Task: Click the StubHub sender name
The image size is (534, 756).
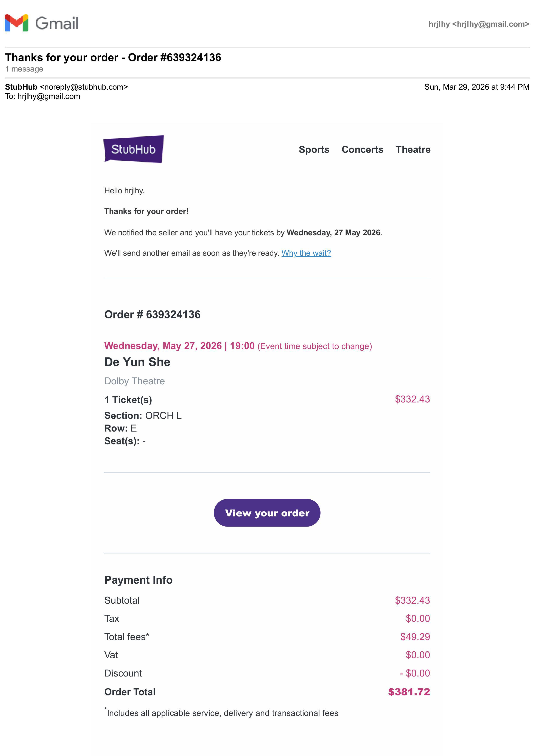Action: point(21,87)
